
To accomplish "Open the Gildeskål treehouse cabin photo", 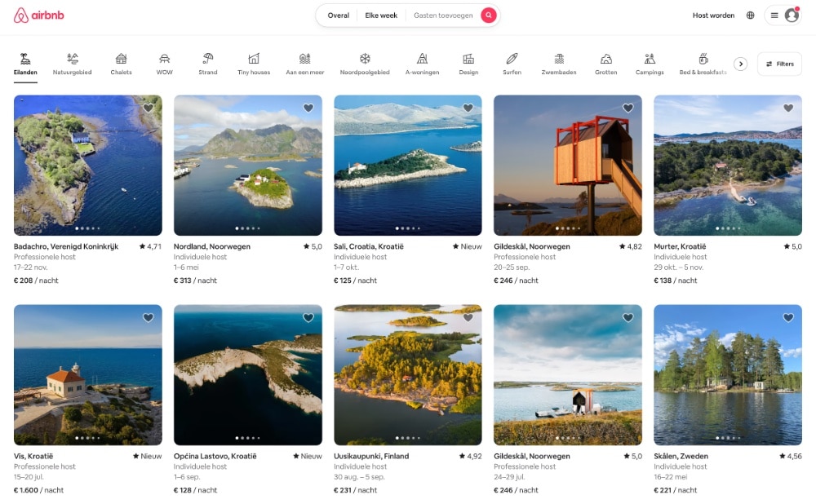I will [568, 166].
